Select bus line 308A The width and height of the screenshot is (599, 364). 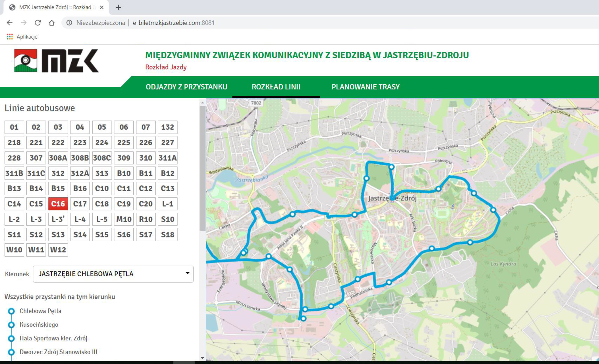(x=58, y=158)
